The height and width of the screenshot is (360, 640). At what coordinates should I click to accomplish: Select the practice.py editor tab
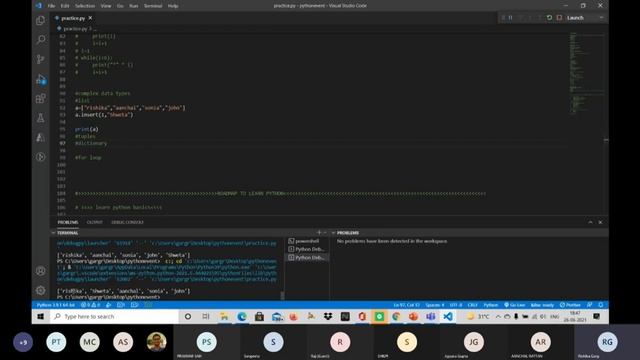73,18
